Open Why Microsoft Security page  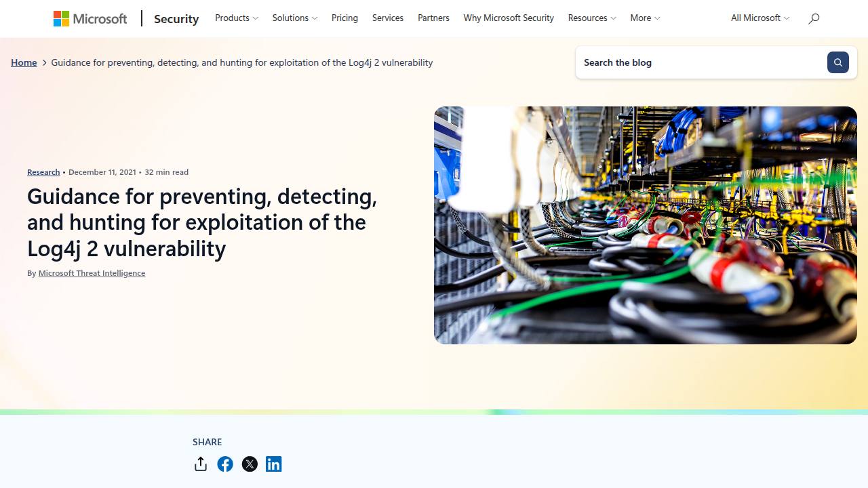pos(509,18)
